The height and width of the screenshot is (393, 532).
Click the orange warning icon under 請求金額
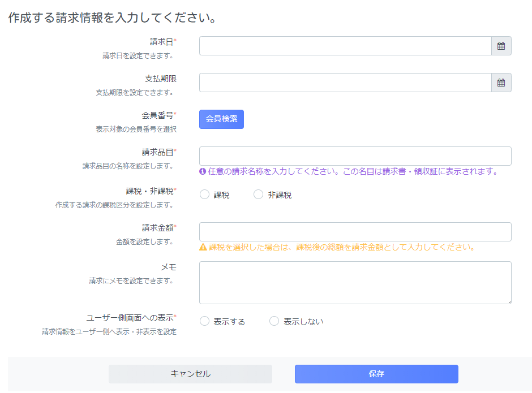[x=203, y=247]
